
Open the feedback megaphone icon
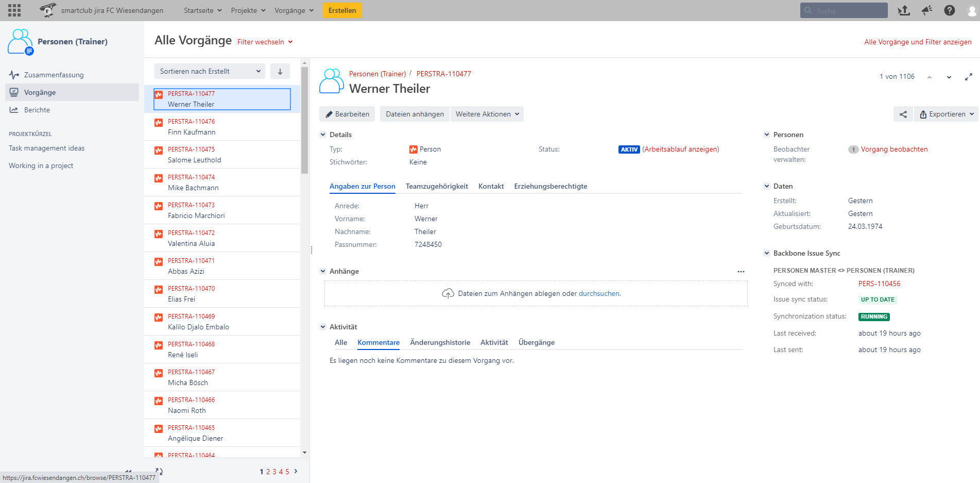926,10
